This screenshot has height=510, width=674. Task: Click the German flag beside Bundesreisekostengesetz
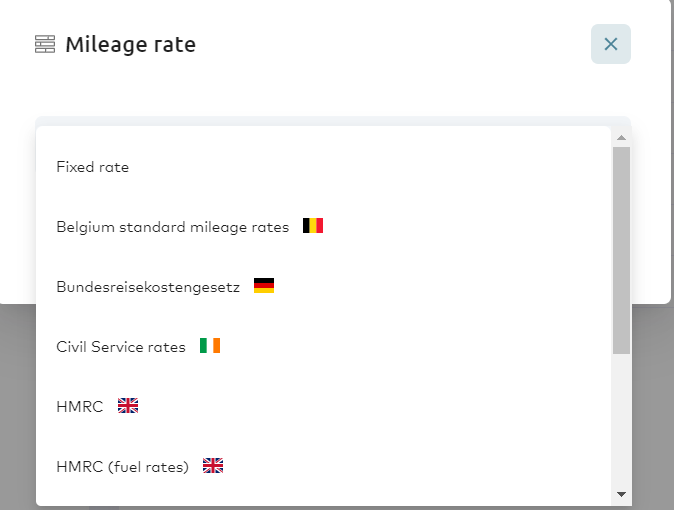click(x=264, y=285)
